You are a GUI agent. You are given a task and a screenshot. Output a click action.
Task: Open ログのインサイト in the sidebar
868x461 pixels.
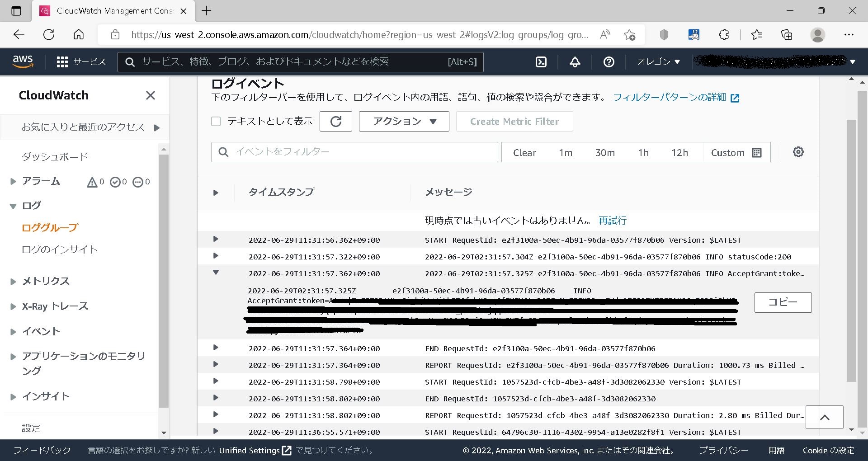click(x=60, y=249)
